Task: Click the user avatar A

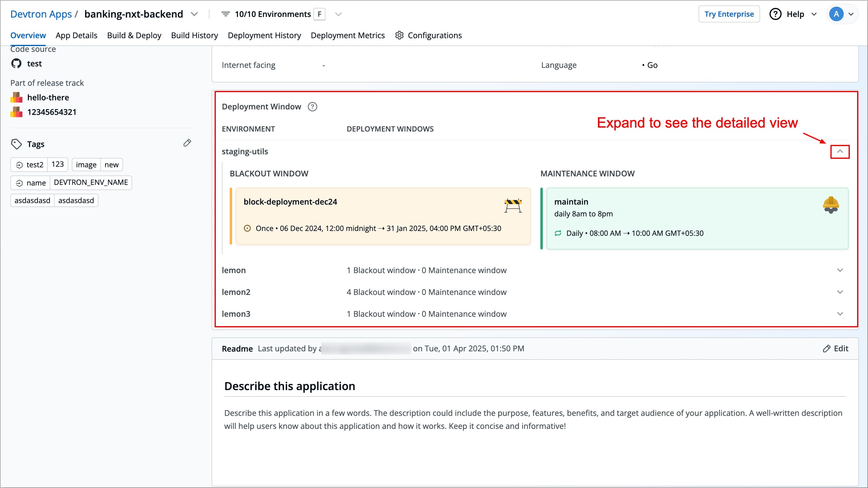Action: [836, 14]
